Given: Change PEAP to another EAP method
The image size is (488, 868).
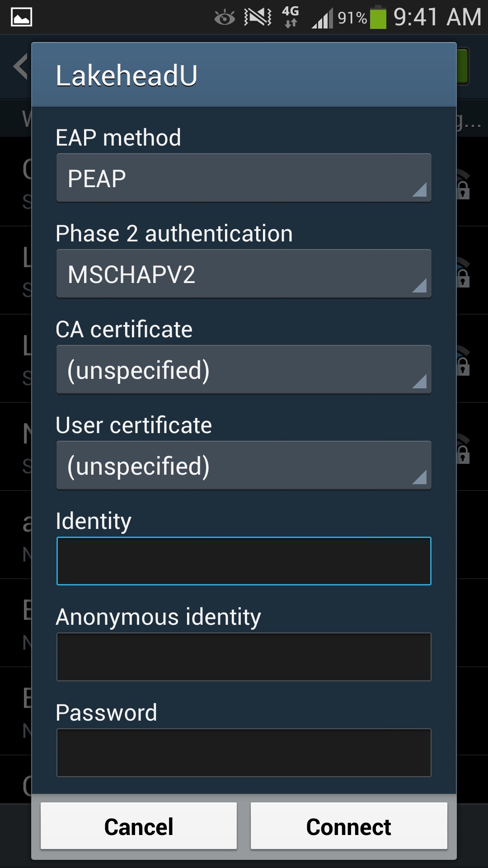Looking at the screenshot, I should (244, 177).
